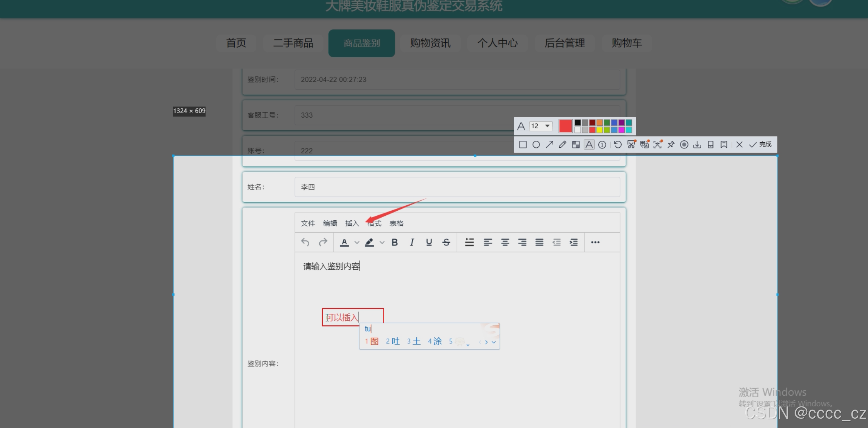Select the mosaic blur tool

tap(576, 145)
